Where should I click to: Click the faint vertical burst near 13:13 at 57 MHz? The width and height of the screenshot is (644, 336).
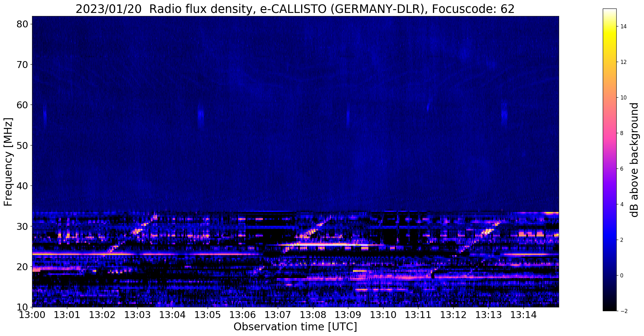coord(504,114)
